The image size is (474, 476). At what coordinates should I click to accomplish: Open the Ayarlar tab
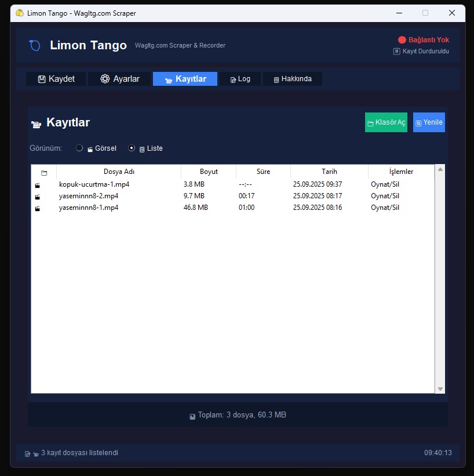[119, 79]
